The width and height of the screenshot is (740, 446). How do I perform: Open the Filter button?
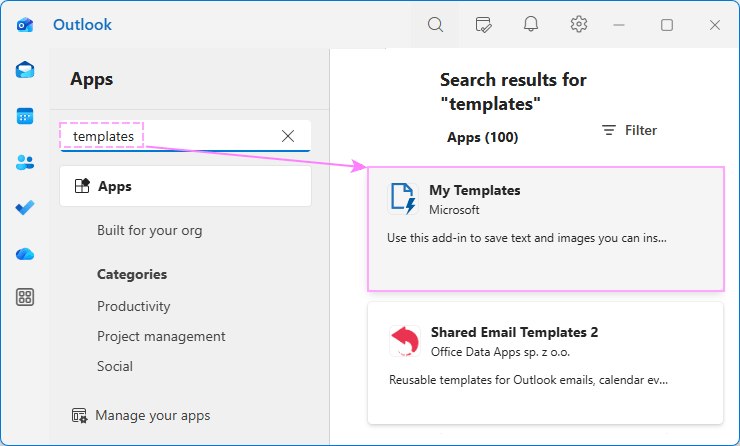[629, 130]
